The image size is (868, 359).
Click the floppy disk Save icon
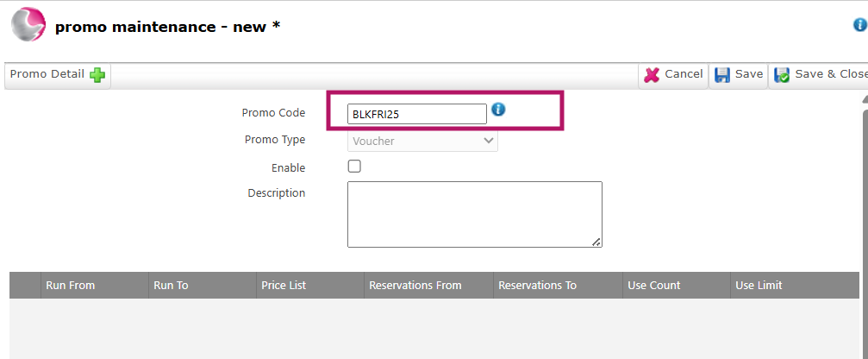pos(721,75)
